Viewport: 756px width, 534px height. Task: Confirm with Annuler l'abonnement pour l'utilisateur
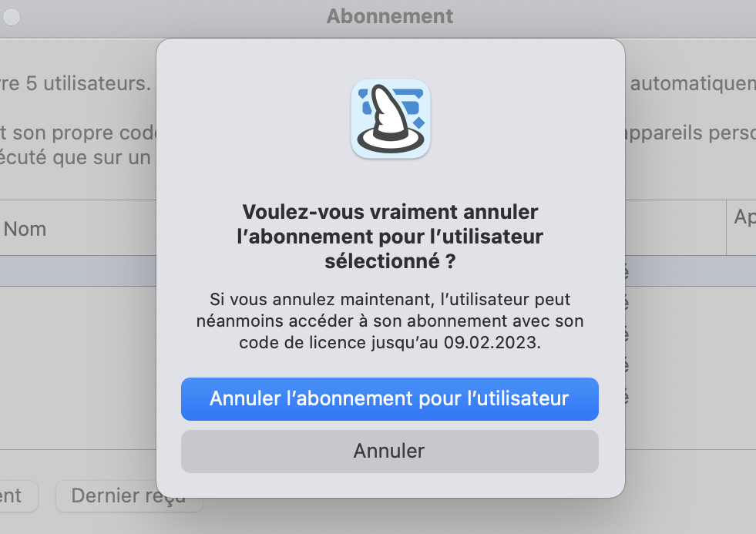click(389, 398)
